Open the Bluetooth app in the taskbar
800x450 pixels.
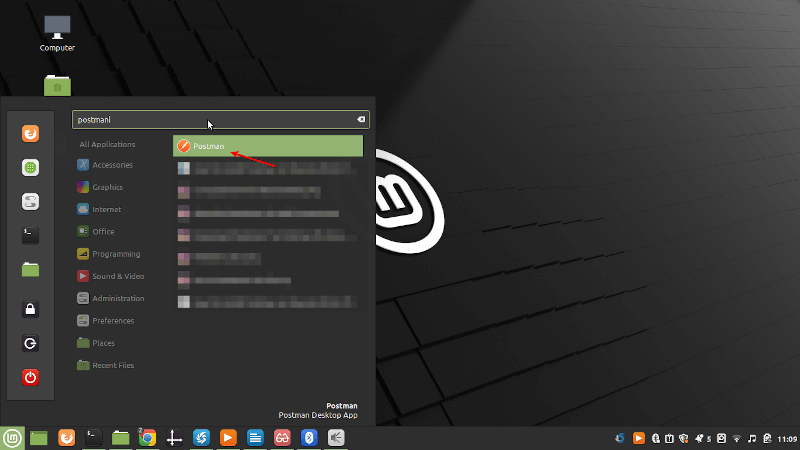click(x=309, y=438)
